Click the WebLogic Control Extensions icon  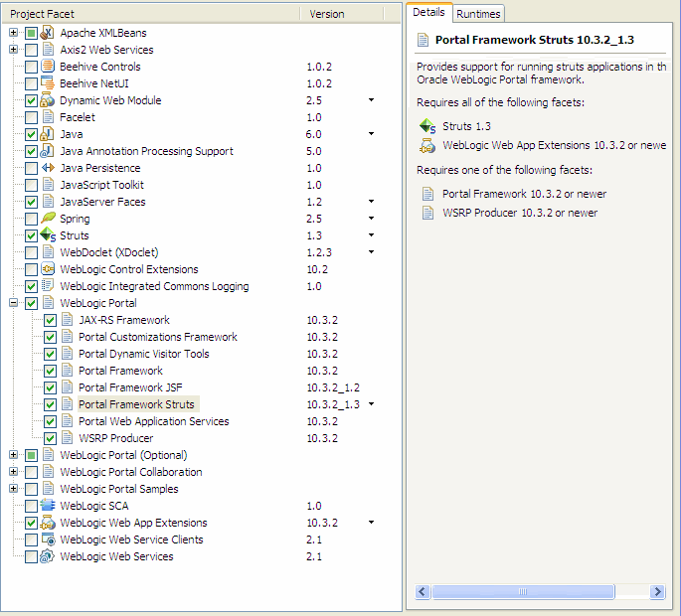[x=48, y=269]
